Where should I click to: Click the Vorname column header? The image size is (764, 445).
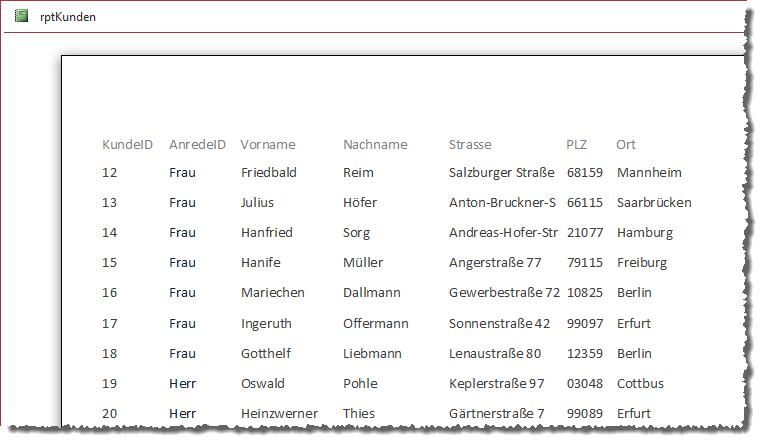click(267, 145)
